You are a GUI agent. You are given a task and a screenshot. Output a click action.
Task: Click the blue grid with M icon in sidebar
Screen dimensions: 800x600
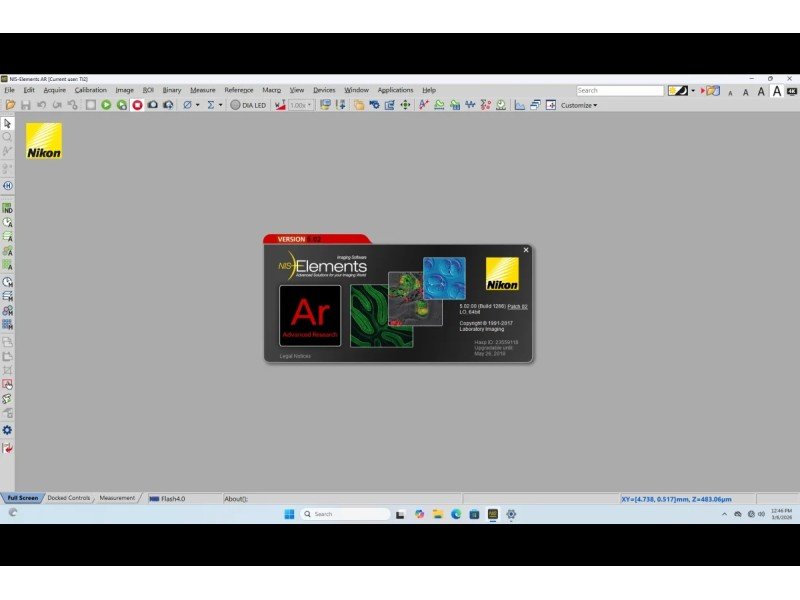(x=7, y=324)
